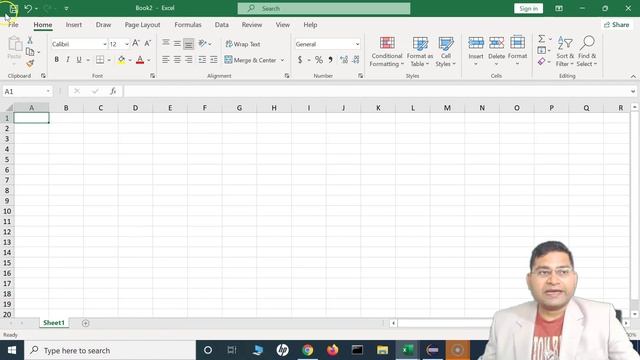Open Format cells menu in Cells group
Screen dimensions: 640x360
pyautogui.click(x=517, y=51)
